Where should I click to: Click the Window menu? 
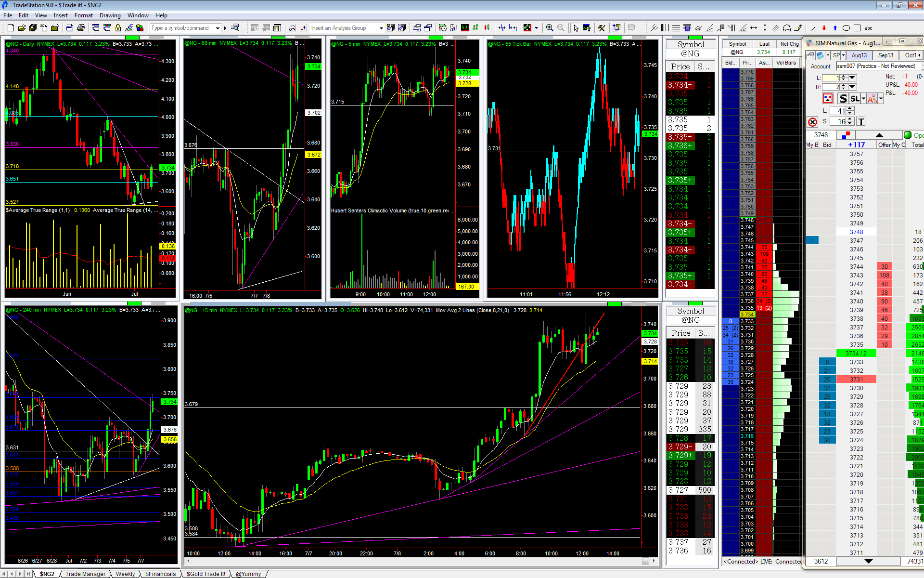click(x=138, y=15)
